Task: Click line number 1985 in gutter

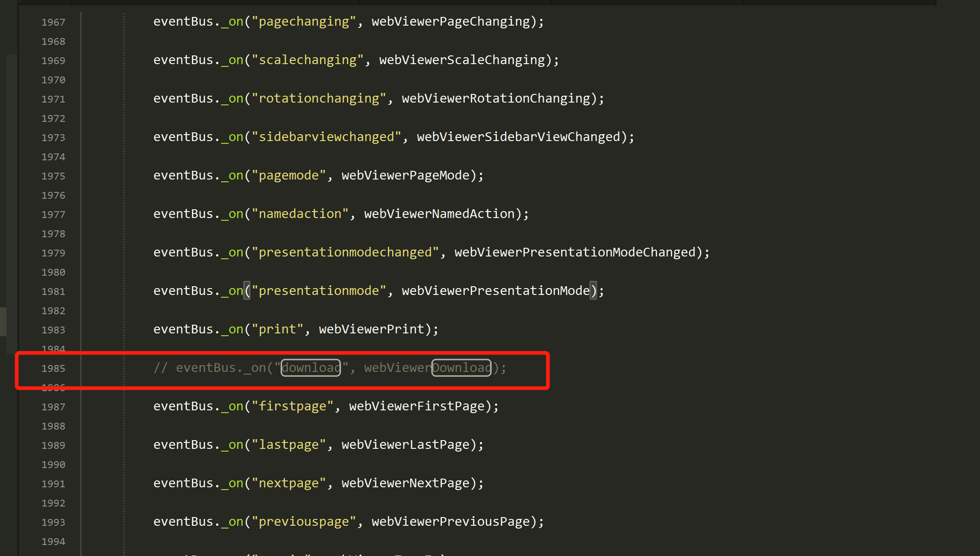Action: [x=53, y=369]
